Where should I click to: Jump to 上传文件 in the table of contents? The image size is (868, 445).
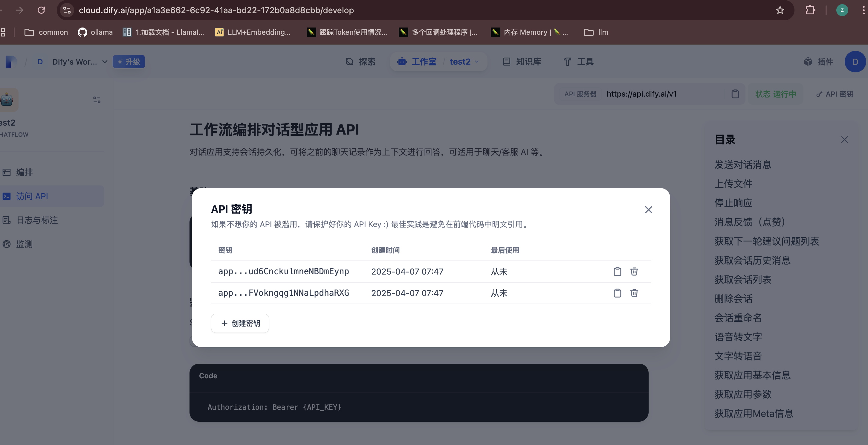click(733, 184)
